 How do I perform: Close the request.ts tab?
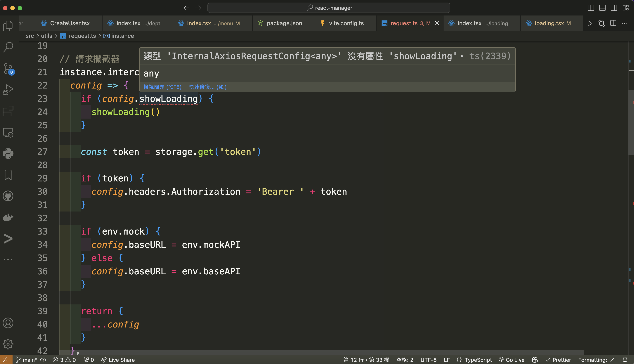(x=437, y=23)
